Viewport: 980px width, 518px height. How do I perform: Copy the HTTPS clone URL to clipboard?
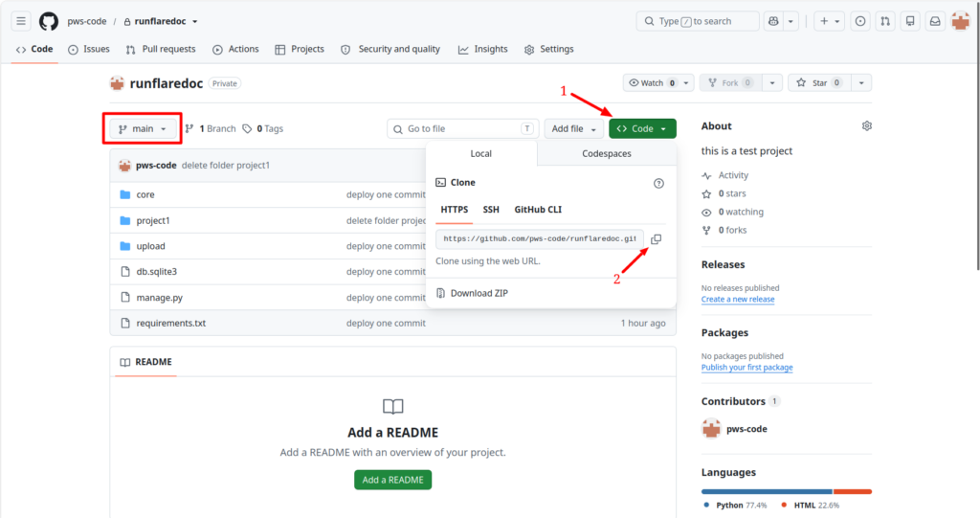coord(656,239)
